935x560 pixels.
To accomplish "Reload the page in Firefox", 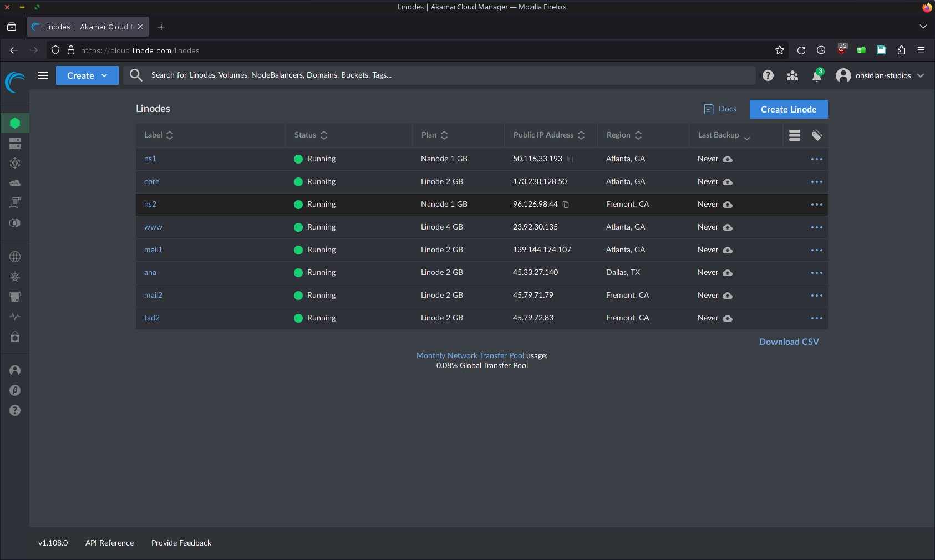I will 801,50.
